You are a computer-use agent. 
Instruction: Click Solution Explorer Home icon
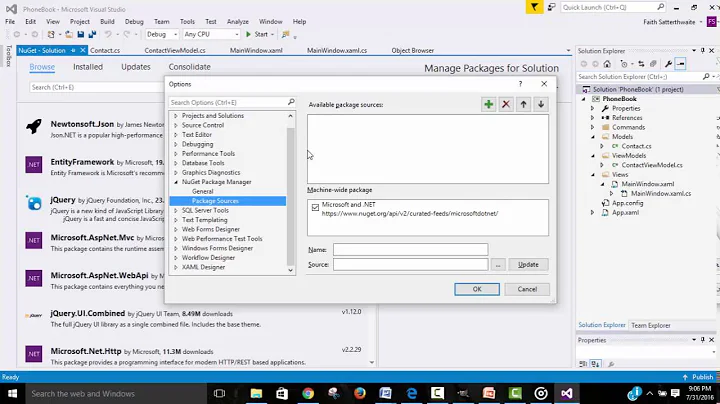click(x=607, y=64)
